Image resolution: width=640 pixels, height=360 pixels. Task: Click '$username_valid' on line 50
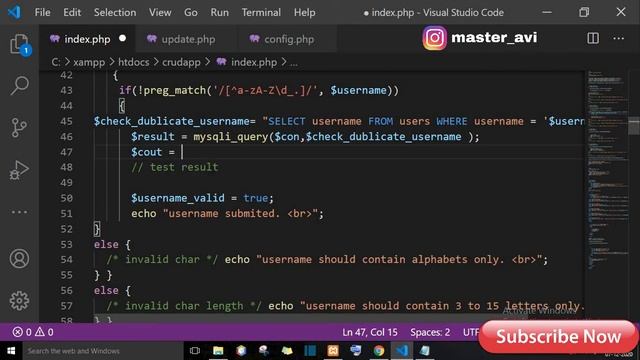pos(178,198)
